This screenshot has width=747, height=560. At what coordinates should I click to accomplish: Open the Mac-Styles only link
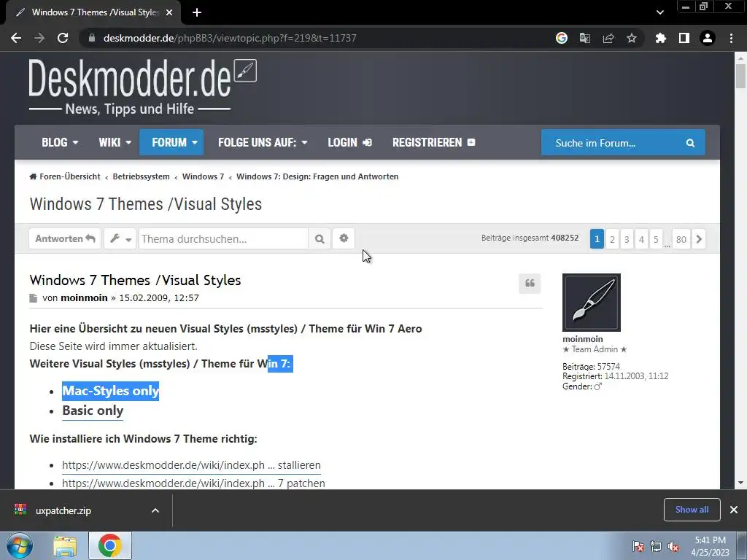pyautogui.click(x=111, y=391)
